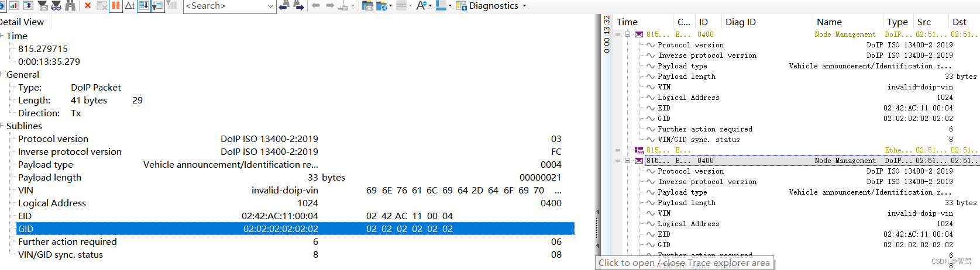Open the Search box dropdown arrow
The width and height of the screenshot is (980, 270).
point(270,6)
